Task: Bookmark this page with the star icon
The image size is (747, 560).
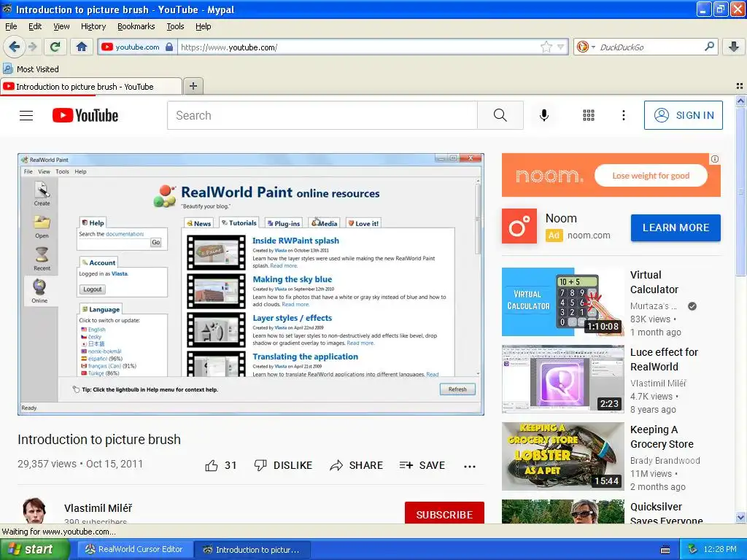Action: coord(546,47)
